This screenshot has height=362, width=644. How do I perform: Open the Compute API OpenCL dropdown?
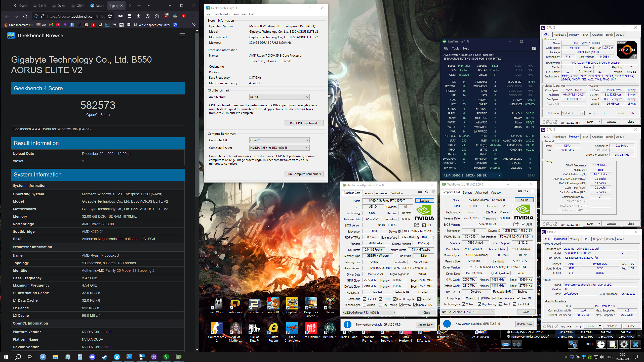(279, 140)
